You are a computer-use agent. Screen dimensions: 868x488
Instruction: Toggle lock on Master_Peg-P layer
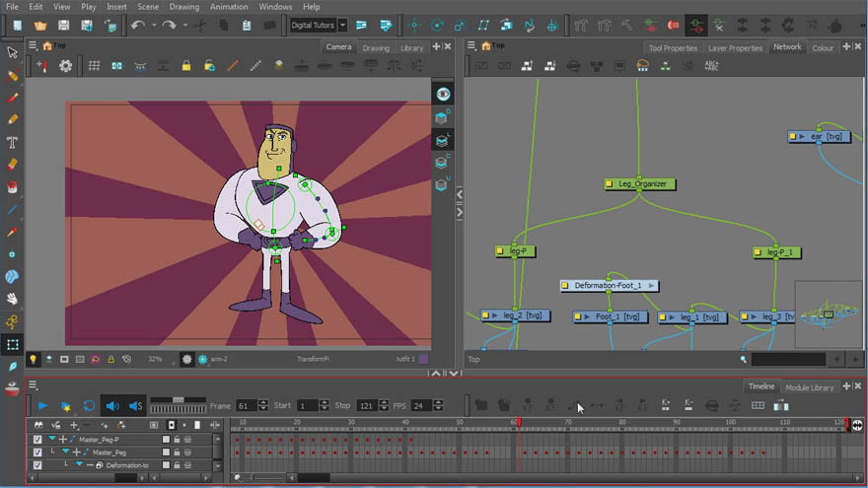point(178,440)
